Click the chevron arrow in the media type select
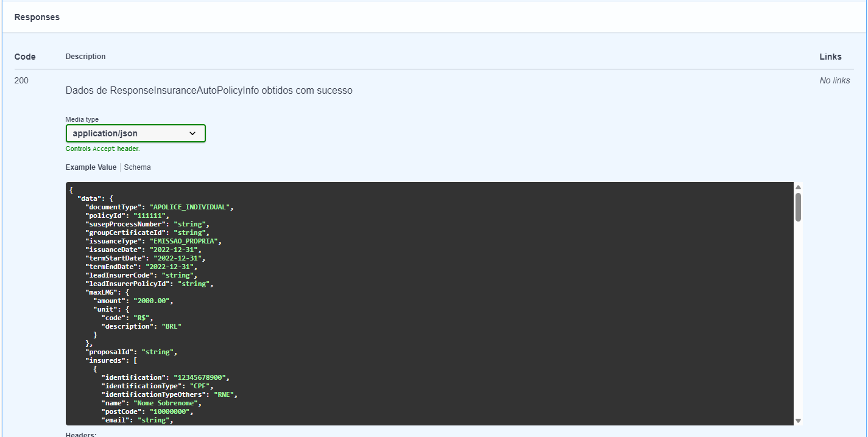Screen dimensions: 868x437 pyautogui.click(x=192, y=133)
